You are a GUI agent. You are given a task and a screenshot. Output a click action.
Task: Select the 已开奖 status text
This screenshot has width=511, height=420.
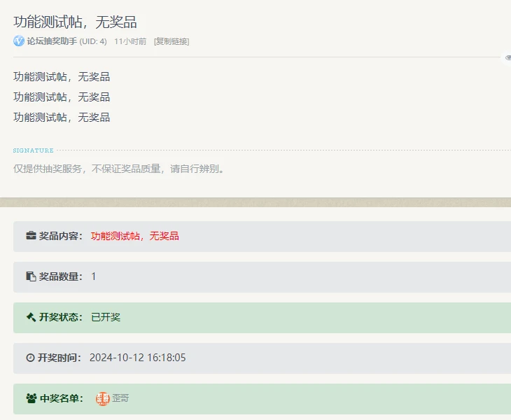click(x=106, y=317)
